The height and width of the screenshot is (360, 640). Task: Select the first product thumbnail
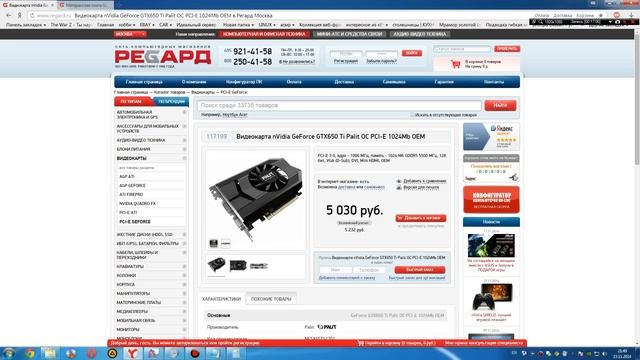click(x=216, y=265)
